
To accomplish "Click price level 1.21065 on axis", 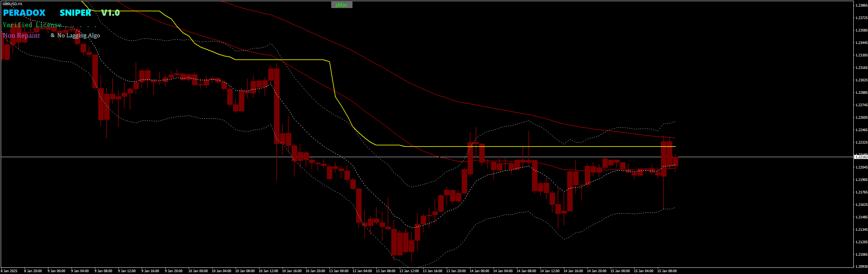I will click(x=861, y=254).
